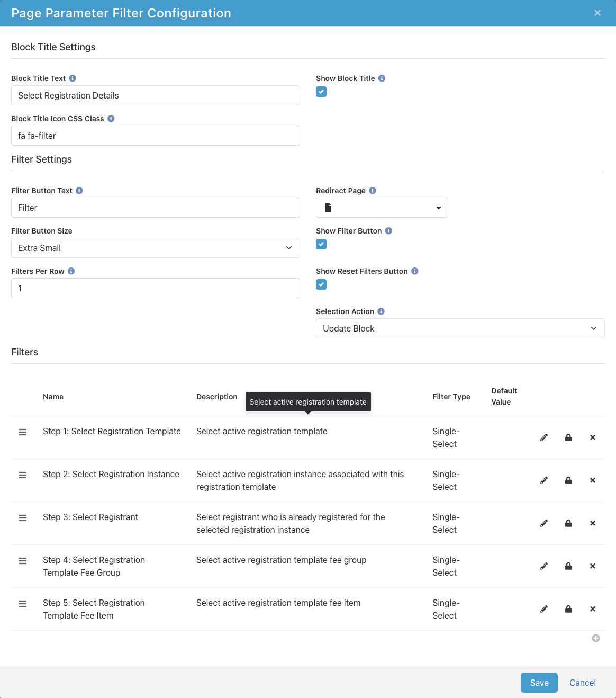This screenshot has height=698, width=616.
Task: Click the lock icon for Step 2 filter
Action: pos(568,480)
